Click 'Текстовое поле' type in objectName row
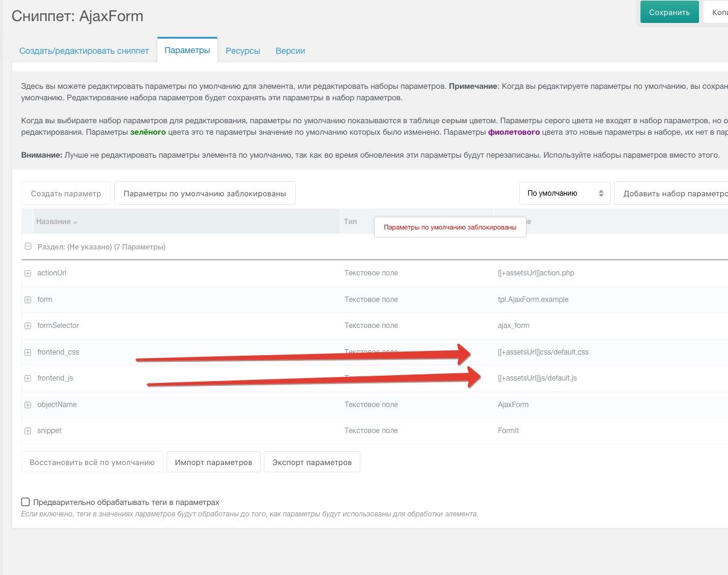Screen dimensions: 728x575 pos(371,405)
